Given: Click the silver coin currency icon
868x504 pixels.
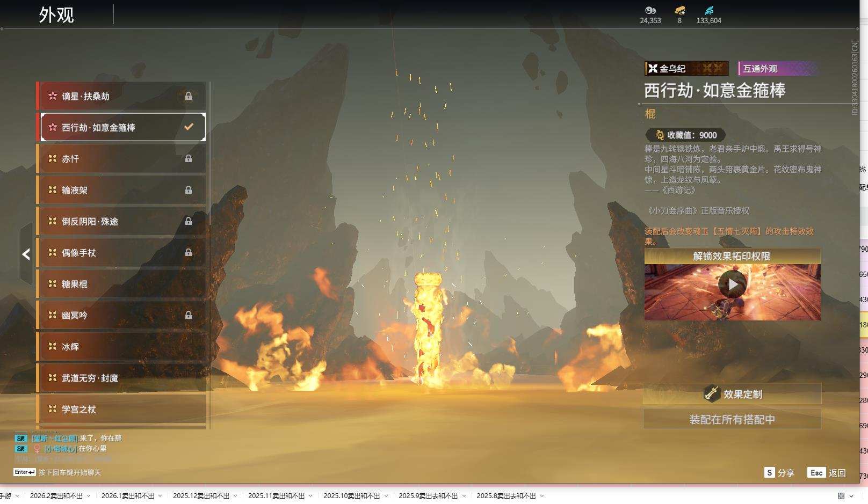Looking at the screenshot, I should [650, 10].
